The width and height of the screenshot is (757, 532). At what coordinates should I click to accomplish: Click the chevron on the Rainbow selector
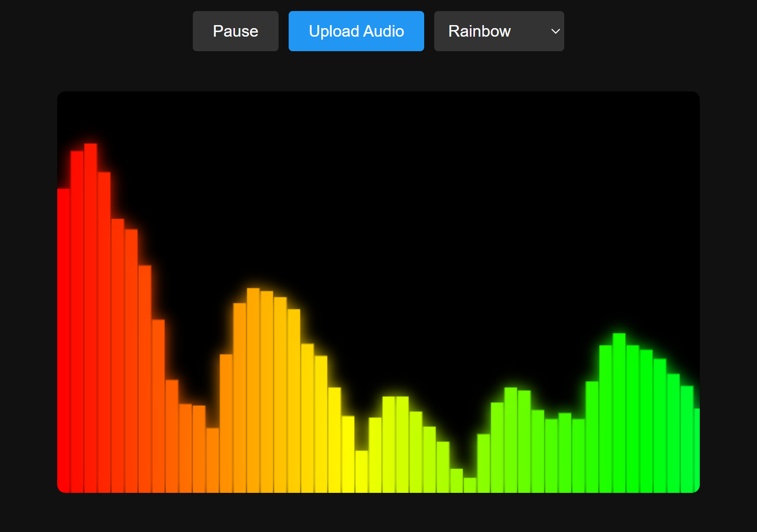click(555, 31)
